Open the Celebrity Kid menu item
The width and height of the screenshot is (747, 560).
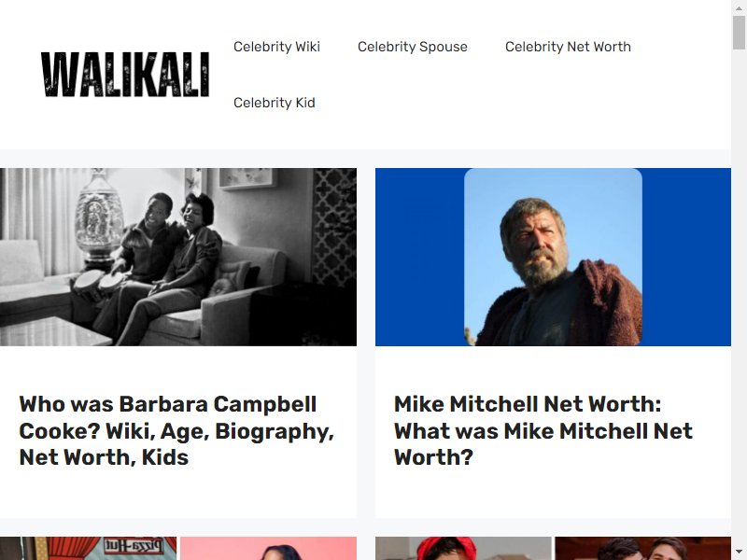(275, 103)
